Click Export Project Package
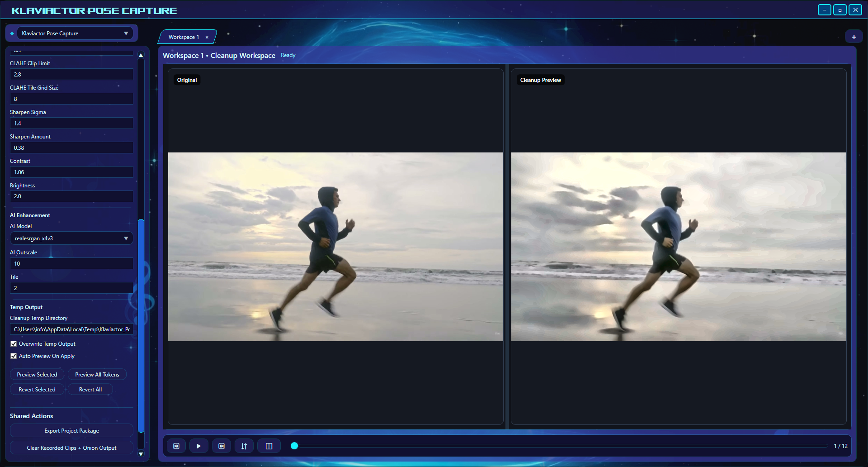The height and width of the screenshot is (467, 868). click(71, 430)
